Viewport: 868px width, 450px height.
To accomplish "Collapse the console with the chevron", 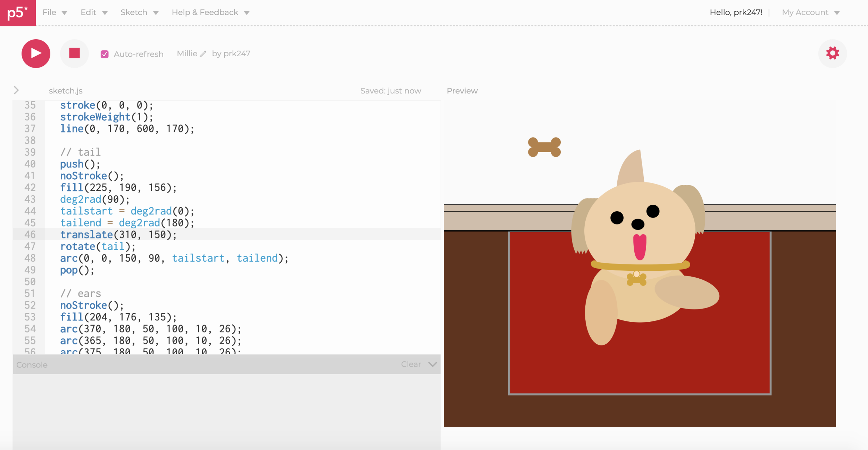I will (432, 364).
